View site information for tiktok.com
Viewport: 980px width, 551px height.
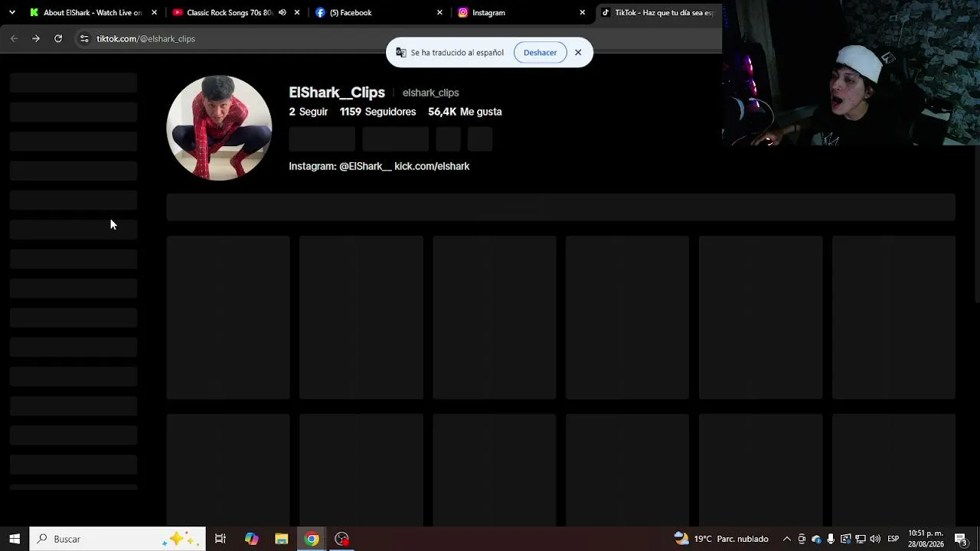[x=84, y=38]
